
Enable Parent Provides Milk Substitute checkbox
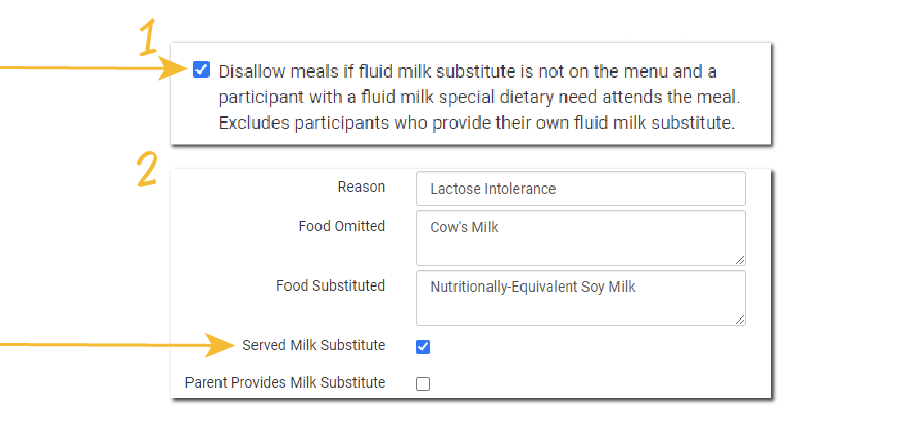(x=423, y=384)
